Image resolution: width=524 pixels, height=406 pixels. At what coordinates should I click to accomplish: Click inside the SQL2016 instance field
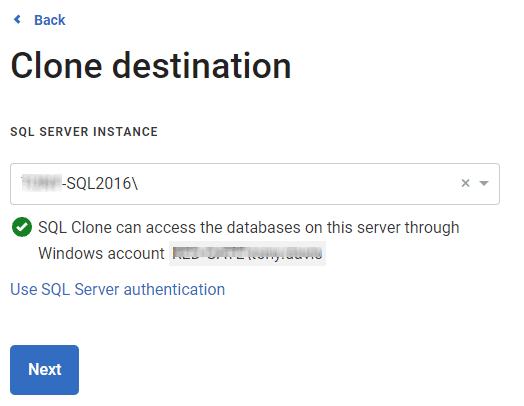click(x=255, y=184)
